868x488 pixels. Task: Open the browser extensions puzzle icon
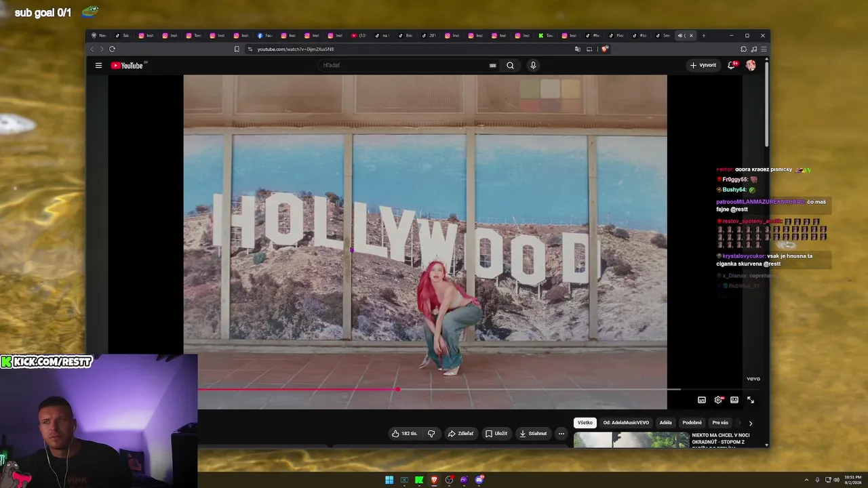point(743,49)
